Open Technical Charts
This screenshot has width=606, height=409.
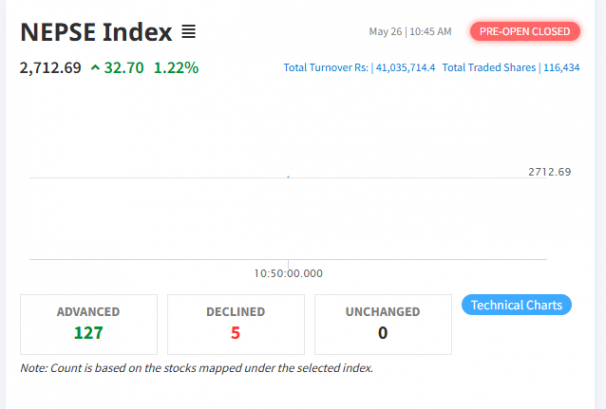point(516,305)
